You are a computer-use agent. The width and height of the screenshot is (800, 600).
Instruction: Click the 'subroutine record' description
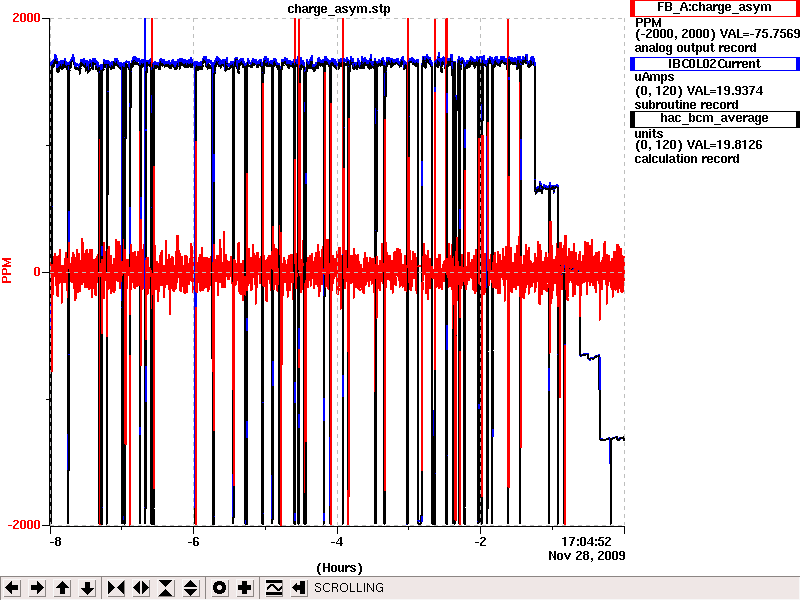pos(686,105)
